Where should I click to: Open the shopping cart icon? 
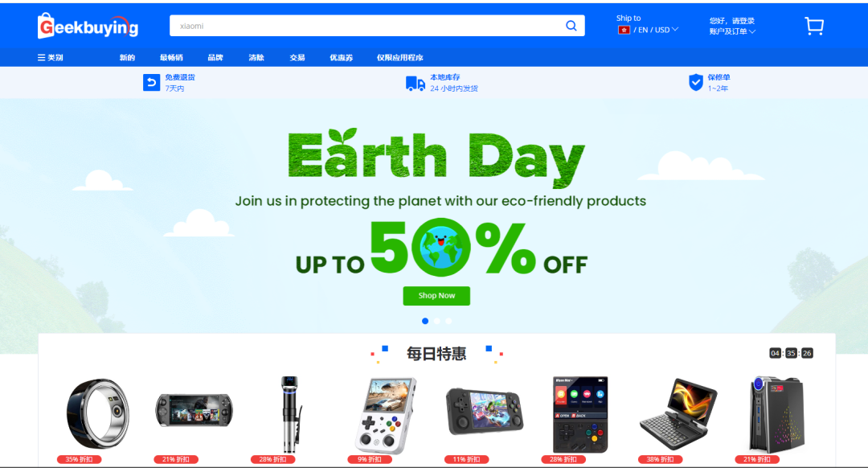(x=814, y=26)
